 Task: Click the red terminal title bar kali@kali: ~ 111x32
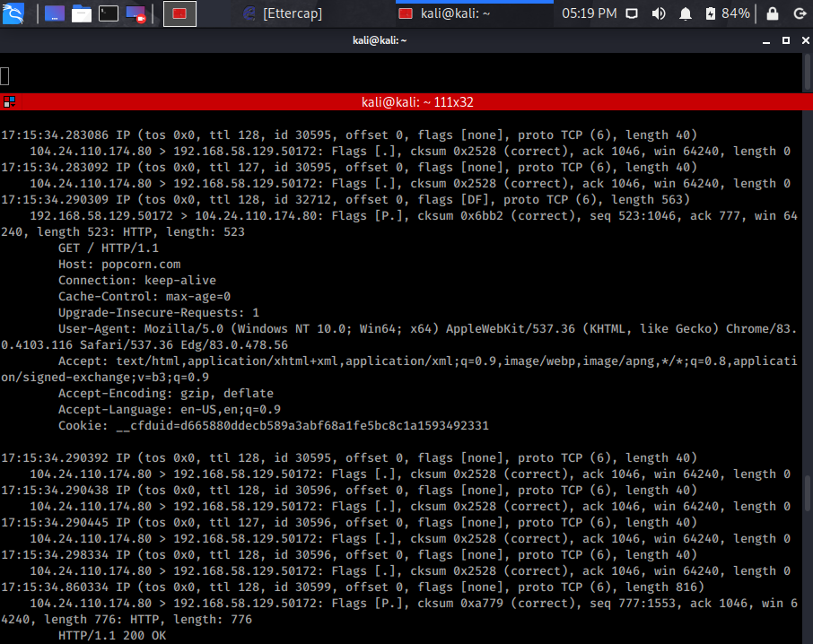click(417, 102)
